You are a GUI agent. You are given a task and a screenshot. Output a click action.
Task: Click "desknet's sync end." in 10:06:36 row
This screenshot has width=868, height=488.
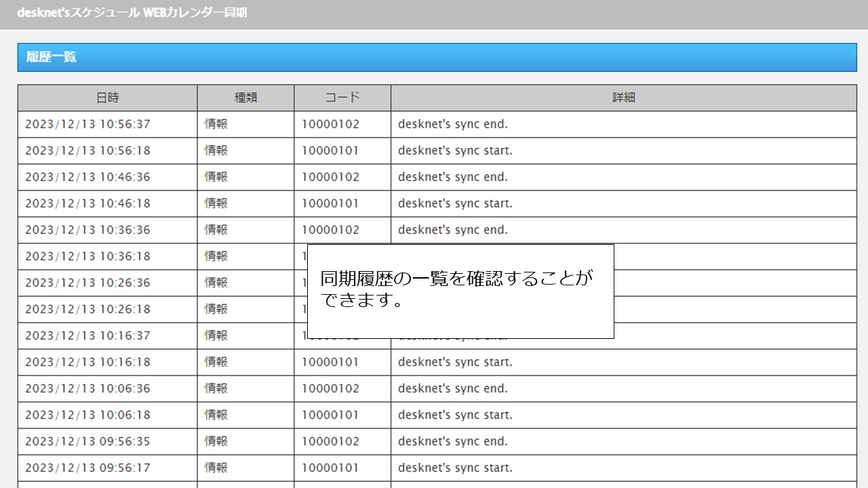(x=452, y=388)
